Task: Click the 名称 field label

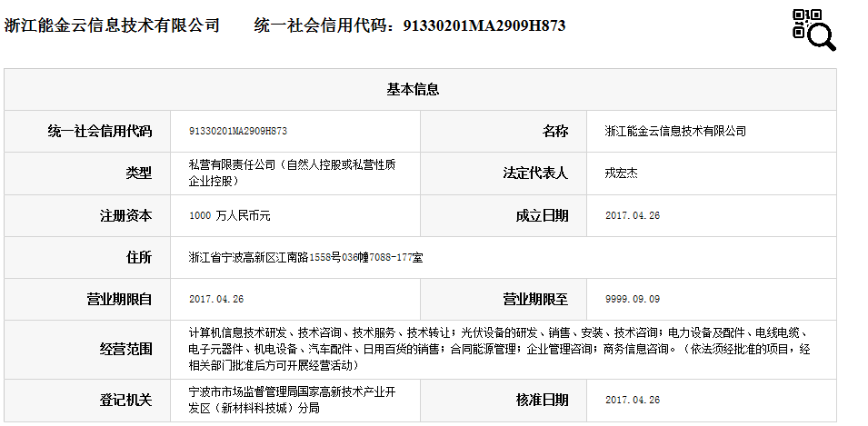Action: 554,131
